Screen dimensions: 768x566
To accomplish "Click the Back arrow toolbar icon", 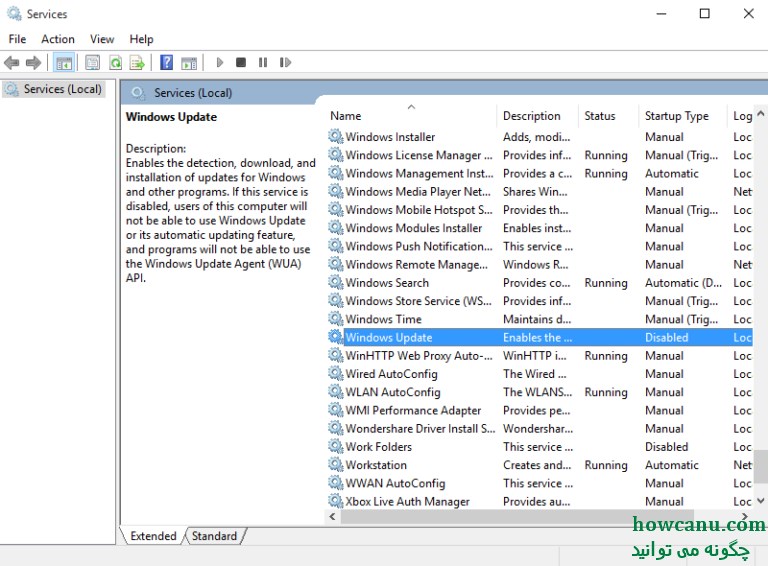I will tap(11, 63).
